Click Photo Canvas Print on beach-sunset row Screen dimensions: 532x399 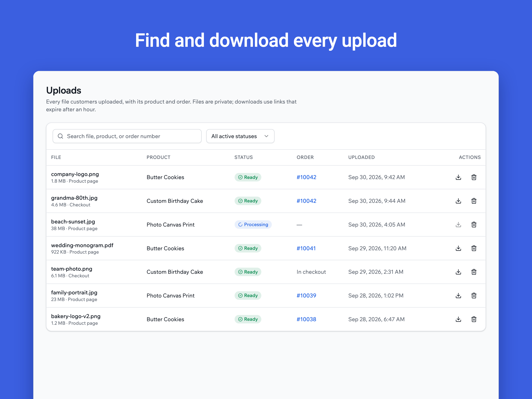[170, 225]
